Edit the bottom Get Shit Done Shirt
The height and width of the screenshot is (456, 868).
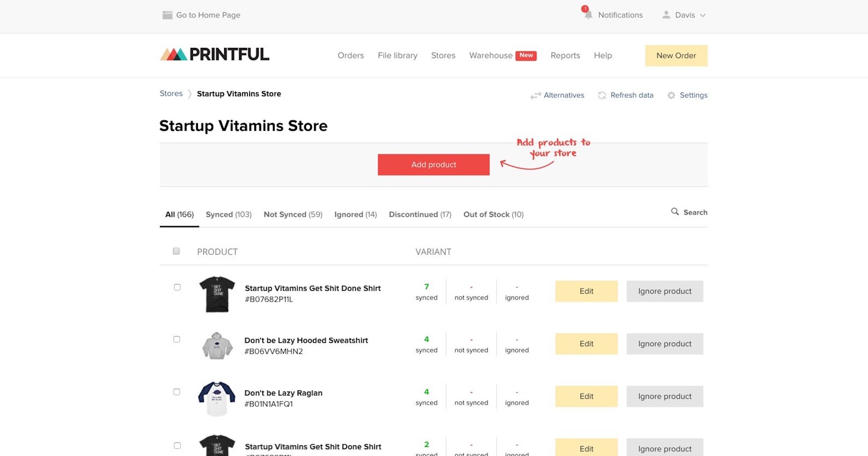tap(586, 448)
